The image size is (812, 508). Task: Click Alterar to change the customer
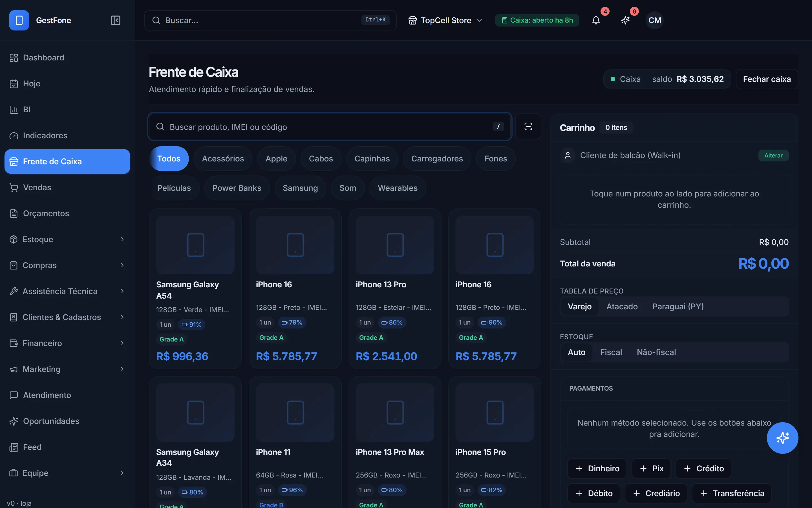tap(773, 155)
